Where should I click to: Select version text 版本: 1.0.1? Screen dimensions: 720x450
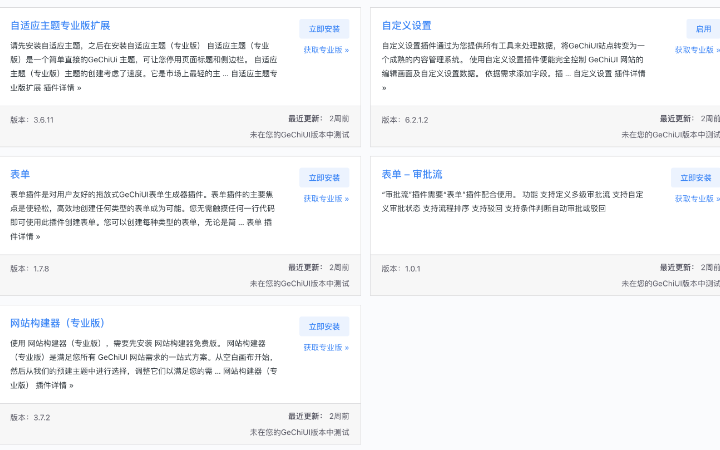401,269
